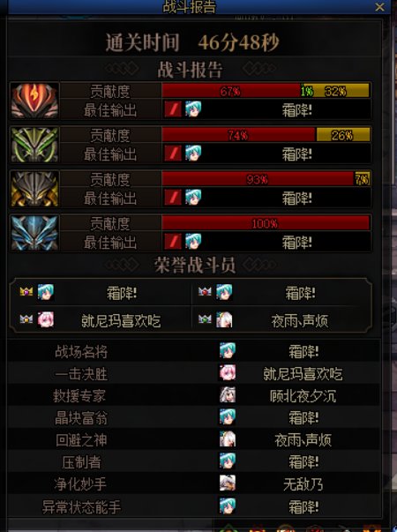This screenshot has width=397, height=532.
Task: Click the 26% yellow contribution segment
Action: point(342,135)
